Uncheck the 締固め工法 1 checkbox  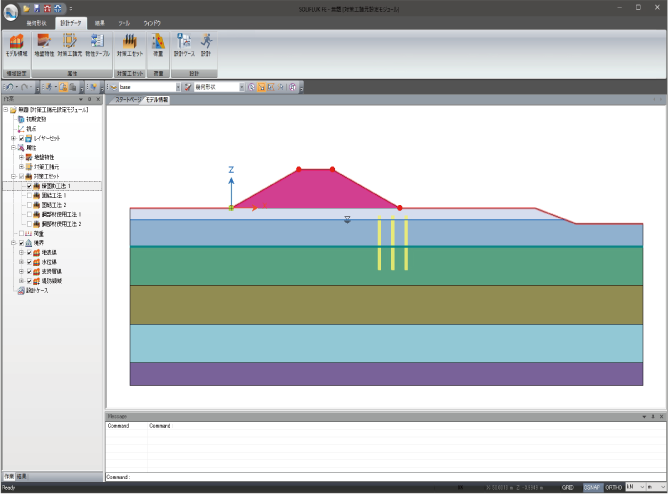tap(29, 186)
